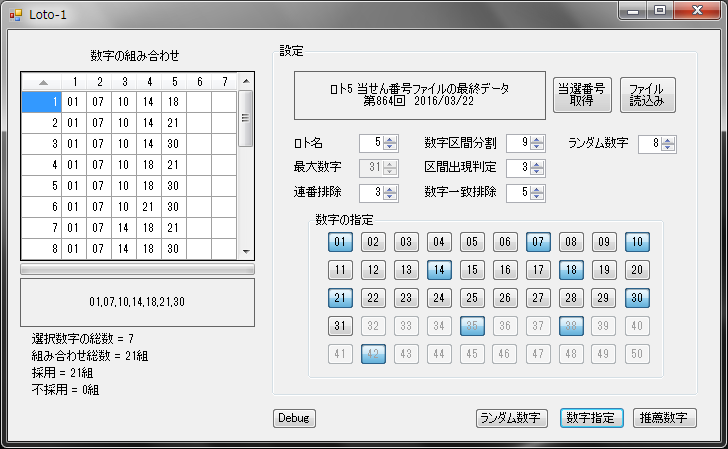Toggle number 07 selection
728x449 pixels.
[538, 242]
